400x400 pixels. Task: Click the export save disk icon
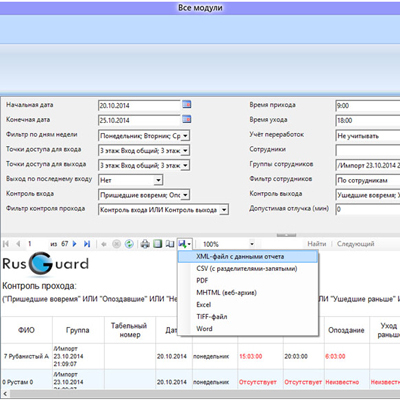pos(183,244)
